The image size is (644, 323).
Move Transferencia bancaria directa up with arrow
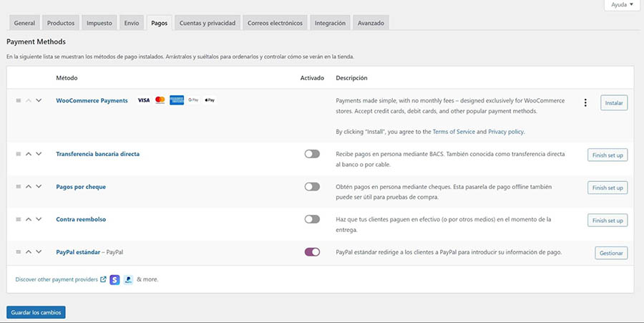(29, 154)
